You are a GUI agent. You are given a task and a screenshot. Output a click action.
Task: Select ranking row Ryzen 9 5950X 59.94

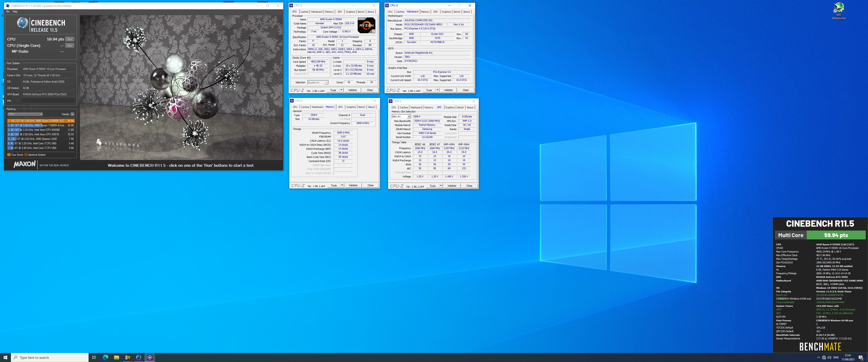[x=41, y=121]
